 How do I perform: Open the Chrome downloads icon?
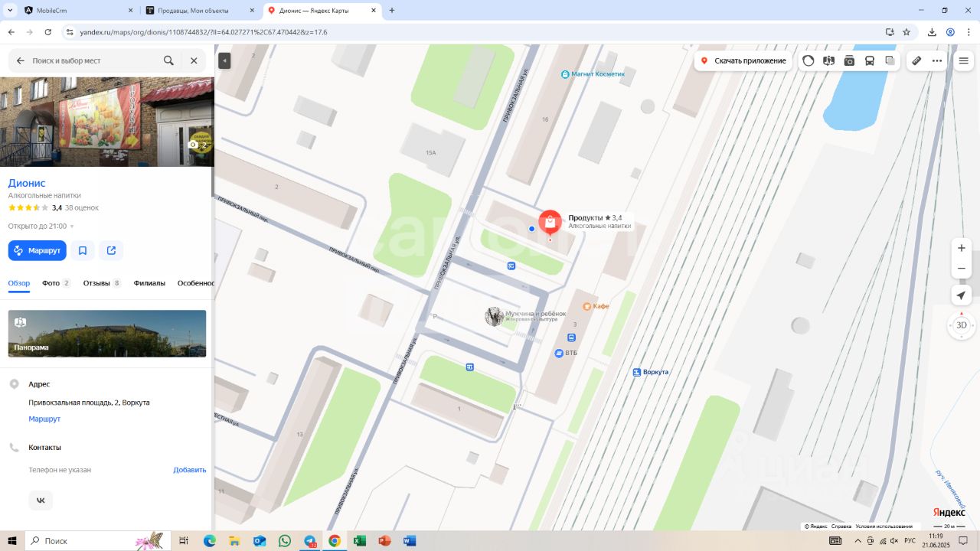point(932,32)
